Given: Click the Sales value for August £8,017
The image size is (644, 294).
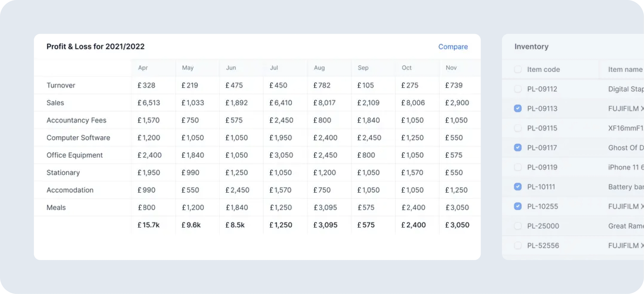Looking at the screenshot, I should 324,103.
